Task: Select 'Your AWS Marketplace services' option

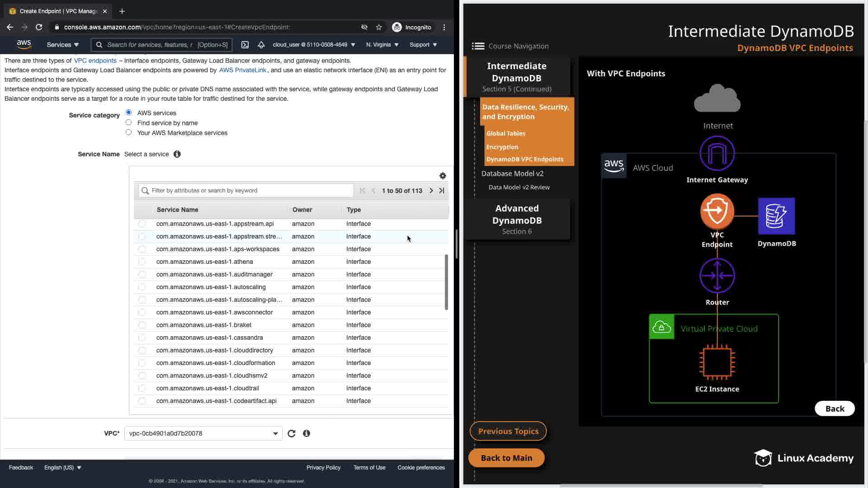Action: pyautogui.click(x=129, y=132)
